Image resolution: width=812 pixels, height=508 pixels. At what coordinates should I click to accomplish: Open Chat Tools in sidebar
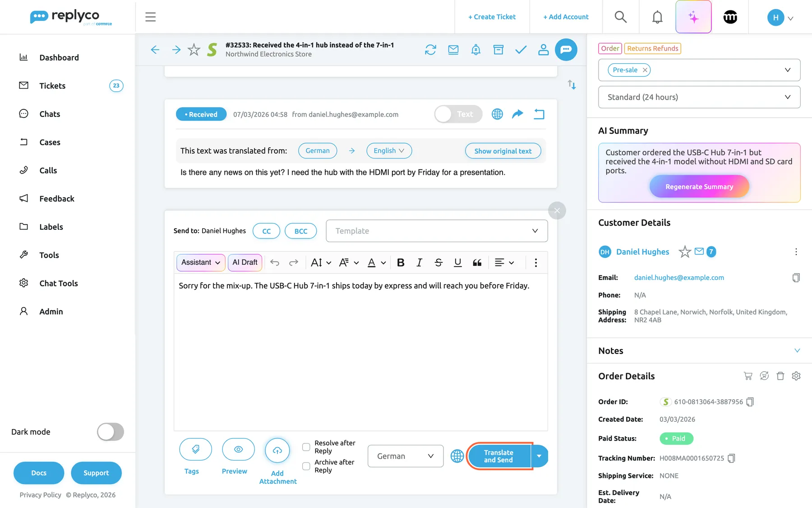coord(59,283)
